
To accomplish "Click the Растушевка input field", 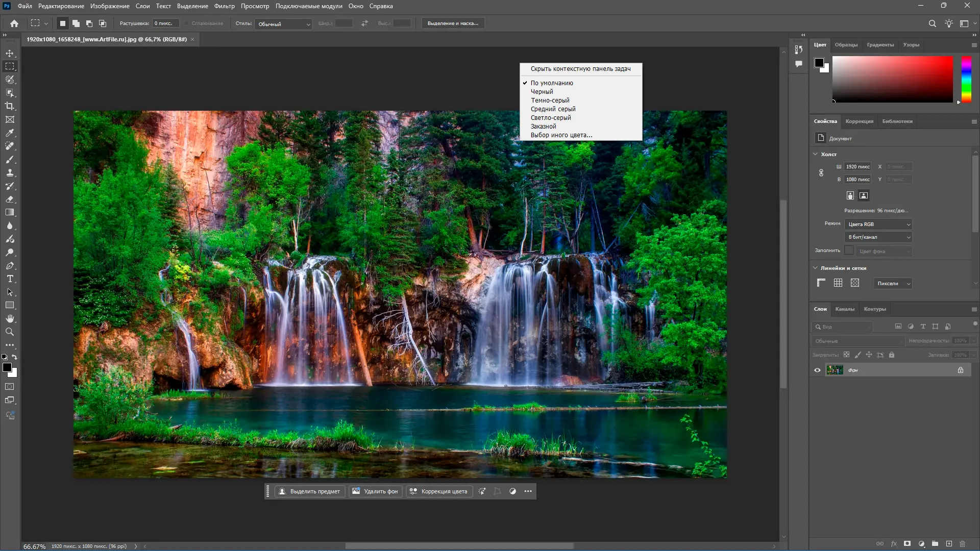I will (x=166, y=23).
